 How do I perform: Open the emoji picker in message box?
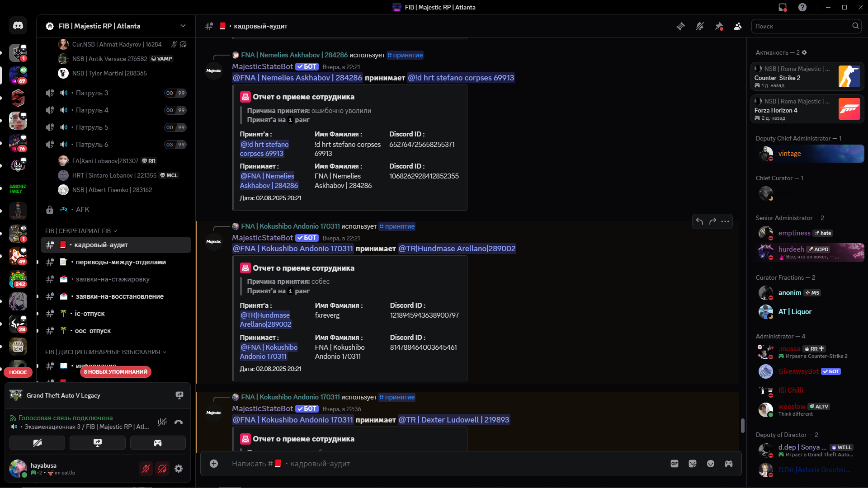711,464
